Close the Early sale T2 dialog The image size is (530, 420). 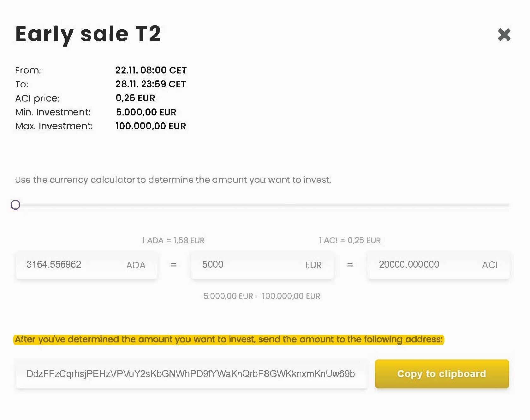[504, 35]
